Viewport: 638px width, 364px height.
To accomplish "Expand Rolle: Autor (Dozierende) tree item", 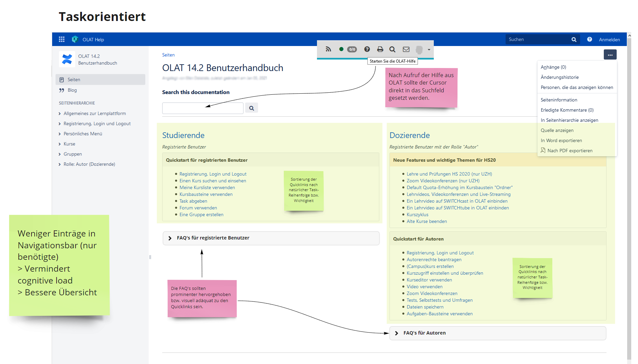I will (x=60, y=164).
